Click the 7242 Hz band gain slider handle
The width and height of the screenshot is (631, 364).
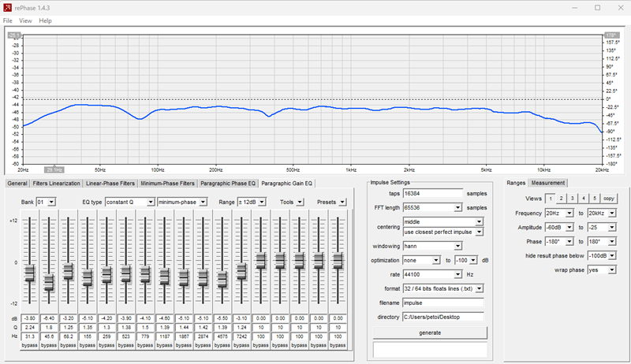241,271
